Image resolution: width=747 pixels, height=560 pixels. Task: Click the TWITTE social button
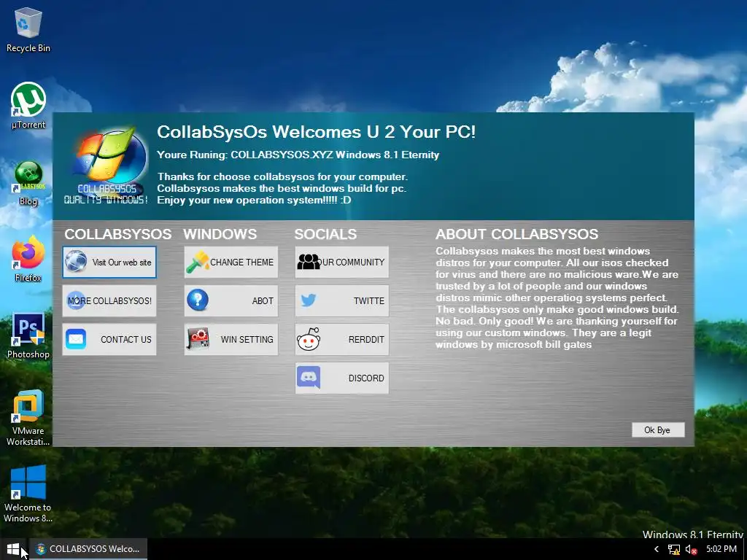(341, 300)
